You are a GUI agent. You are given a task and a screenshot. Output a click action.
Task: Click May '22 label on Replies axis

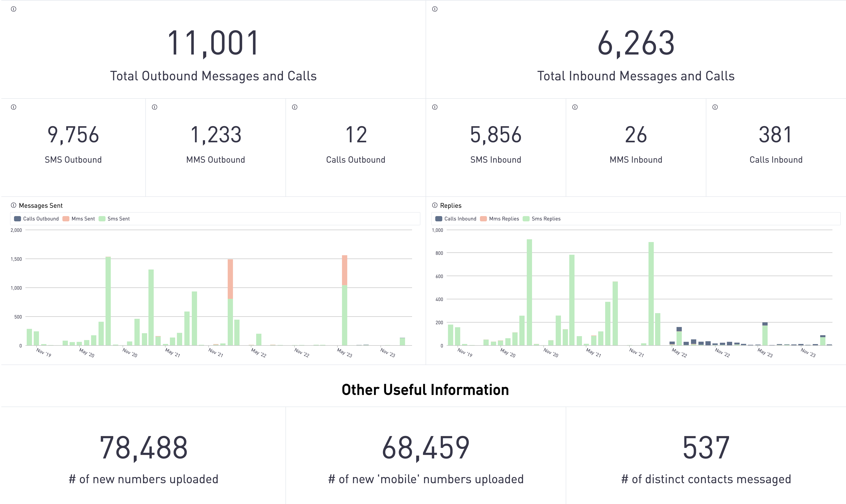679,352
